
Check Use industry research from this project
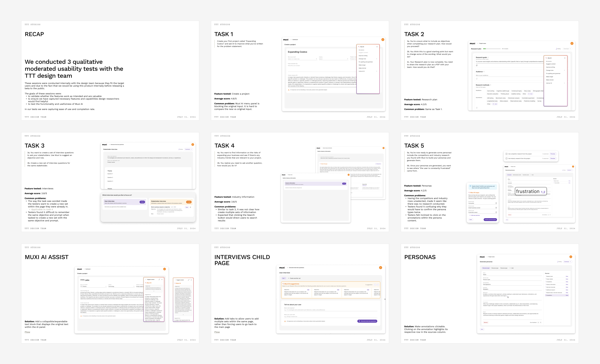click(507, 158)
